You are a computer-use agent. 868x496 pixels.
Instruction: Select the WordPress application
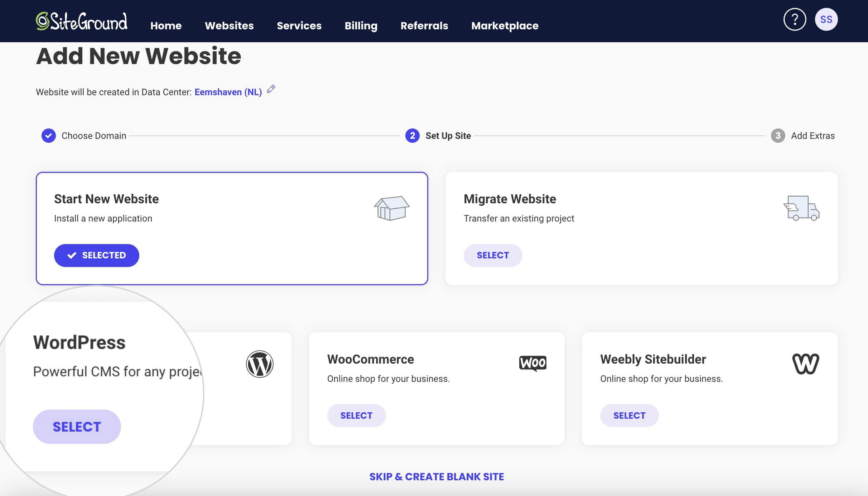coord(77,427)
